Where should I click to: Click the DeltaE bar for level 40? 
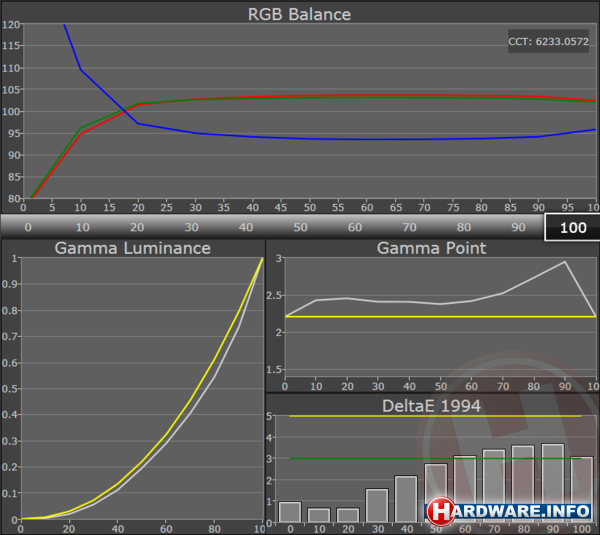point(406,499)
